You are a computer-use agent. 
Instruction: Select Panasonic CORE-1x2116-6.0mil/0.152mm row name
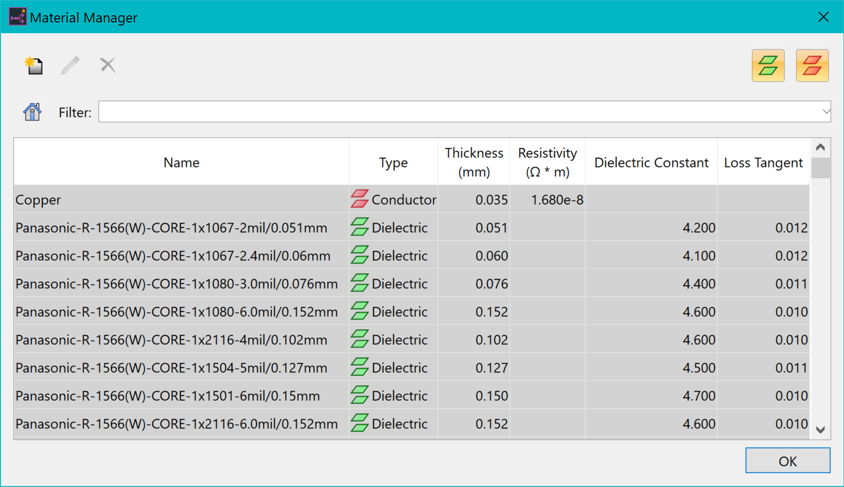click(177, 424)
